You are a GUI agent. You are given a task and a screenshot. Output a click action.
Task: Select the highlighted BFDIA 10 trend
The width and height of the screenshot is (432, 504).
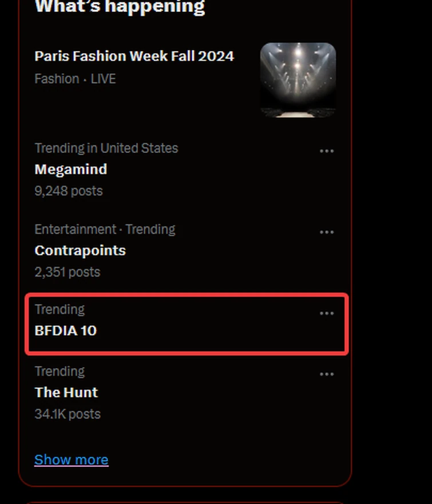(x=65, y=330)
